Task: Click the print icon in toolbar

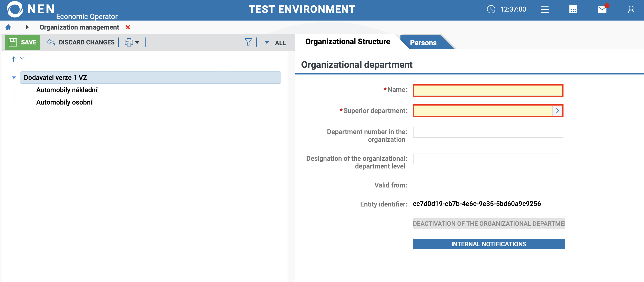Action: (x=129, y=42)
